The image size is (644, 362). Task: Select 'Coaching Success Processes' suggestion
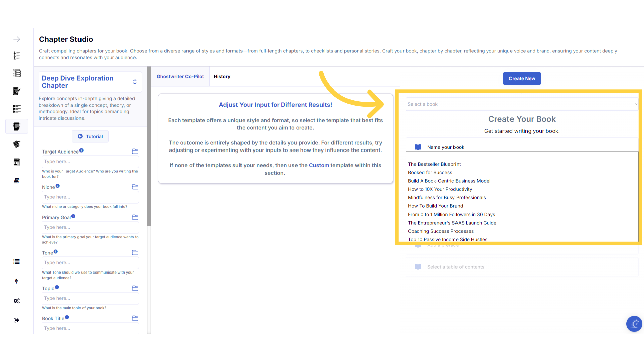(441, 231)
